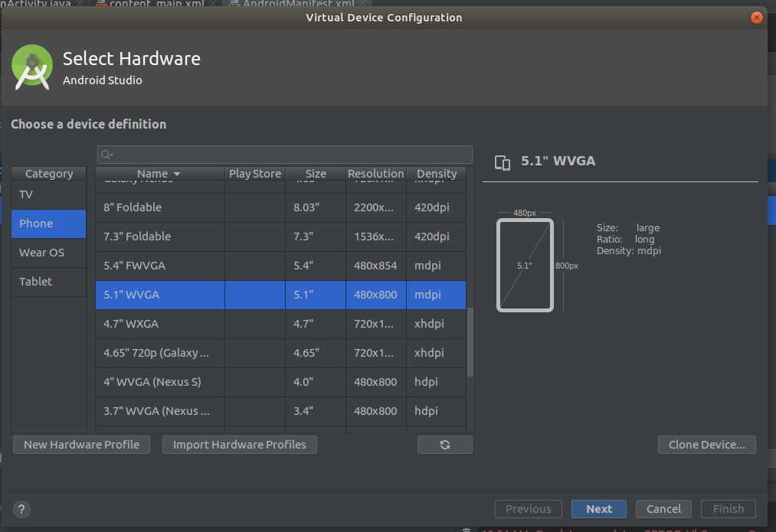The width and height of the screenshot is (776, 532).
Task: Select the 8" Foldable device row
Action: click(280, 207)
